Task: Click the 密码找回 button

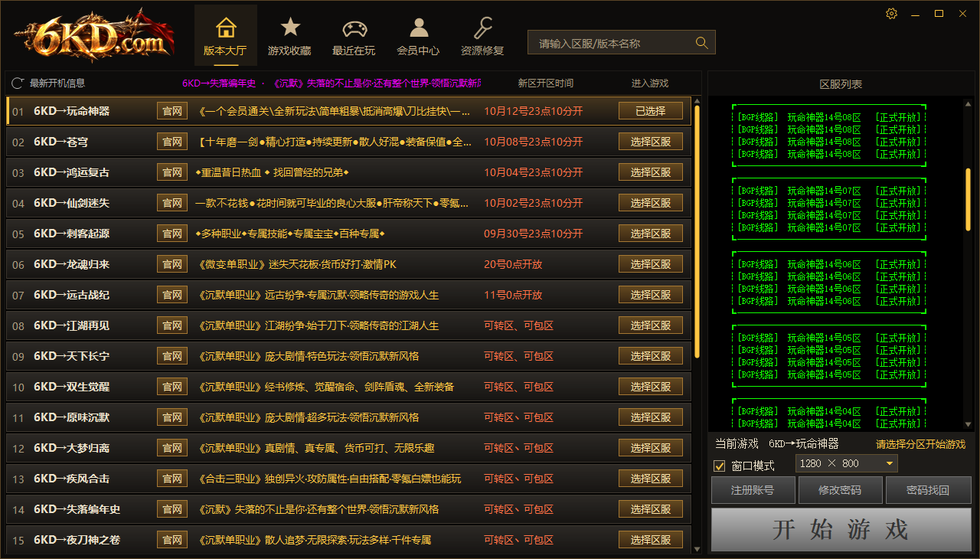Action: pyautogui.click(x=928, y=490)
